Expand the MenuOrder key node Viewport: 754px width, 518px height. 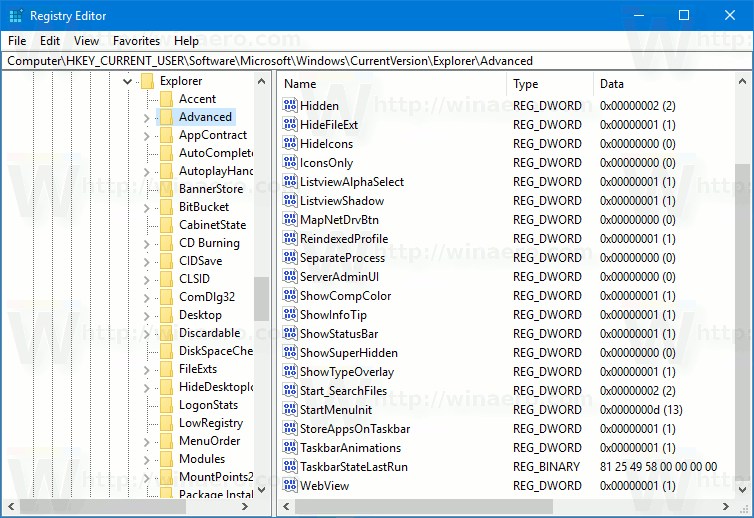pos(146,442)
